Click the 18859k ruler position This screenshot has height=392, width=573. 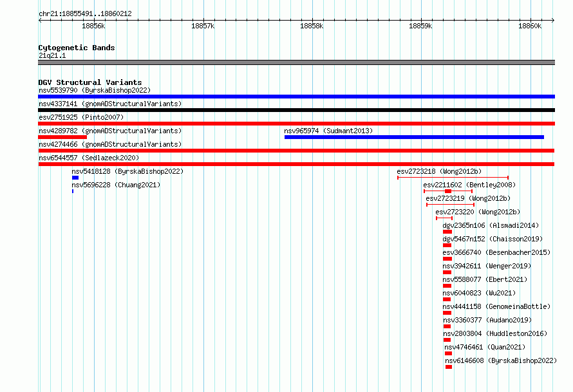(x=420, y=26)
